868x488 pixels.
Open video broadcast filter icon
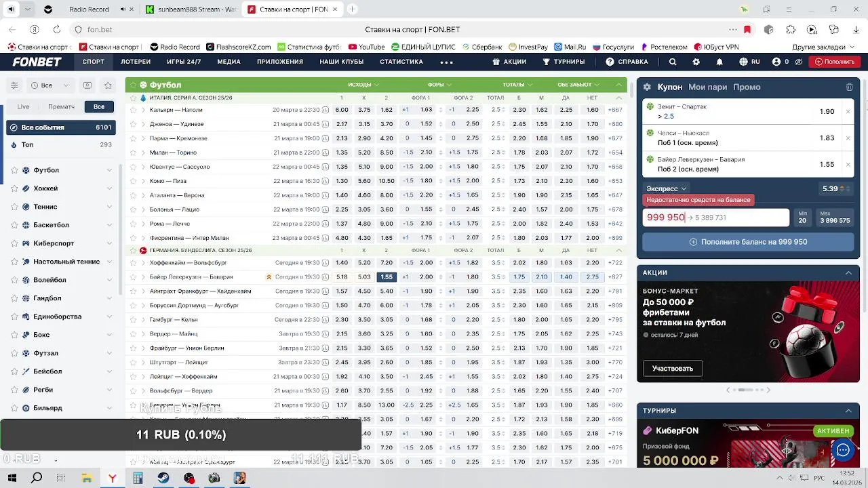87,85
